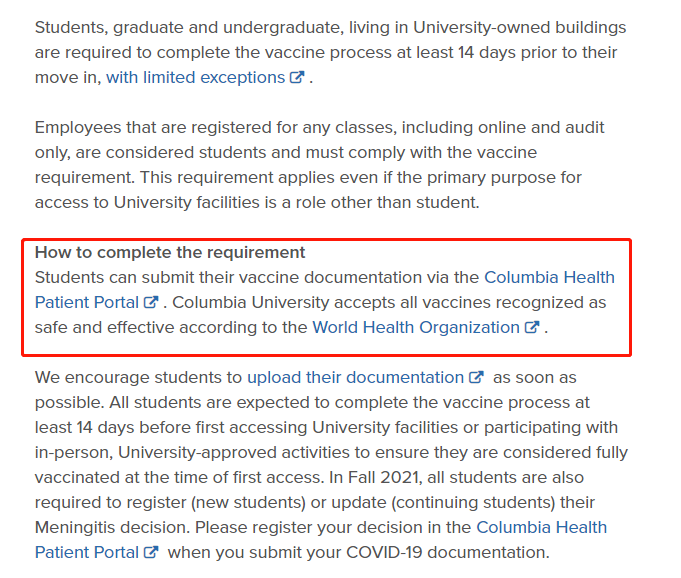Click external-link icon beside Patient Portal in red box
This screenshot has height=578, width=681.
pos(151,302)
